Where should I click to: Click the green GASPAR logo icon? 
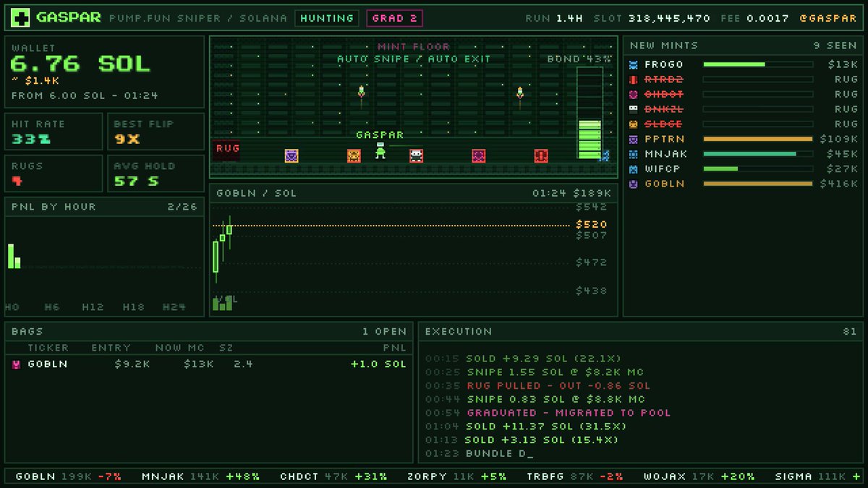(x=22, y=18)
